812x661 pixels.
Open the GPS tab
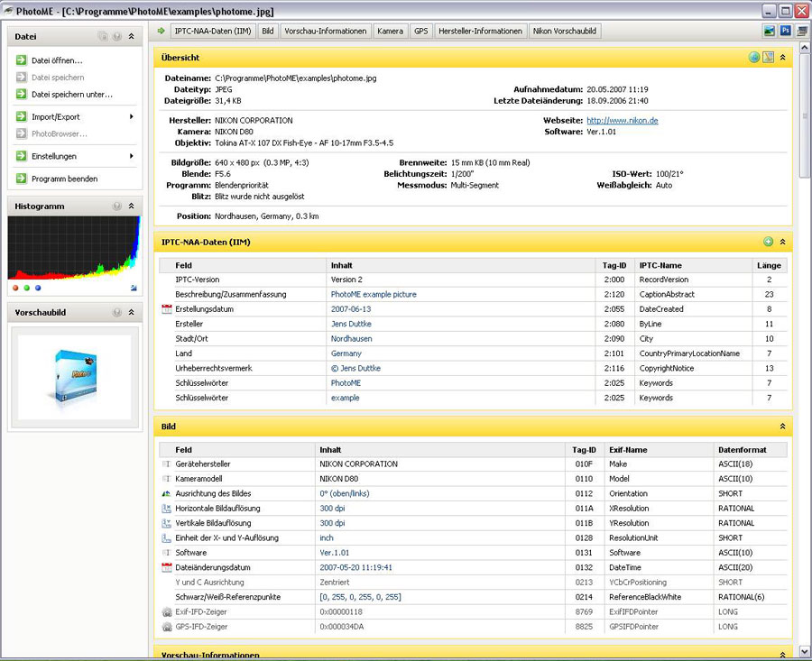[x=420, y=31]
